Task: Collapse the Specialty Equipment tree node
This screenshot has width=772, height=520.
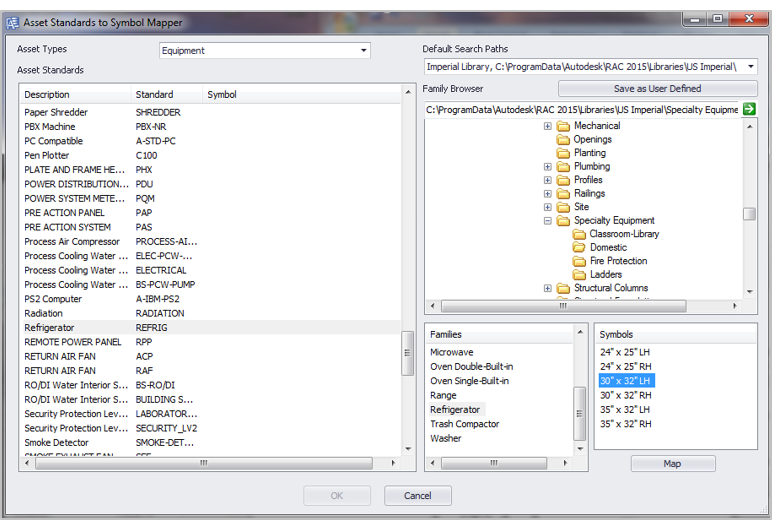Action: click(548, 221)
